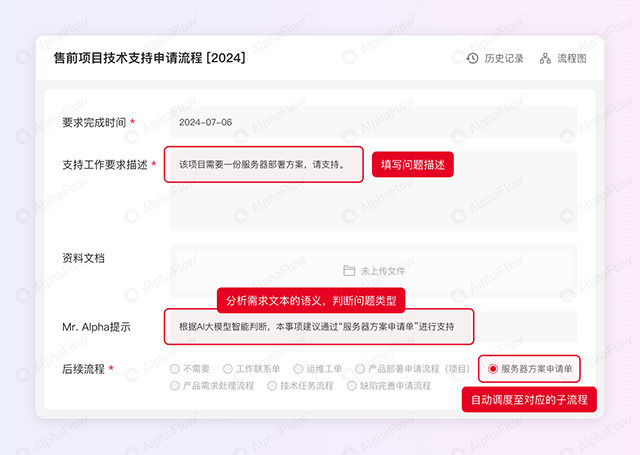Click the 历史记录 clock icon
This screenshot has width=640, height=455.
[x=472, y=58]
